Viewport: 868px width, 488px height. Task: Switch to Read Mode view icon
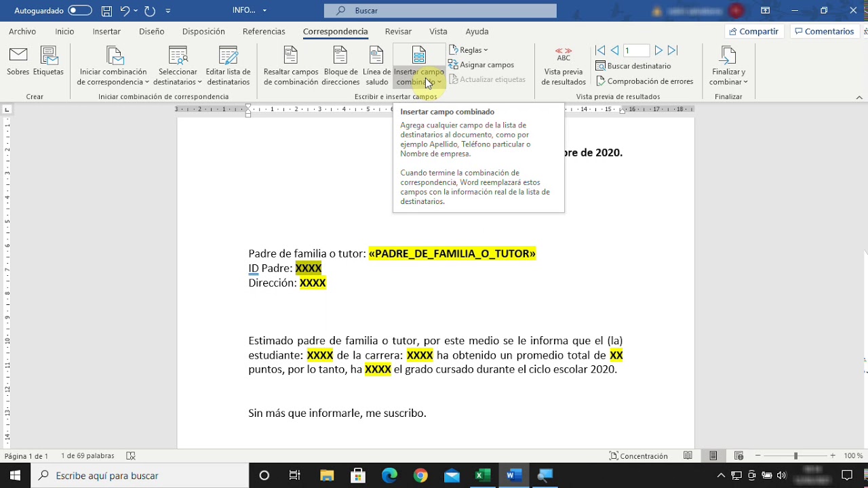tap(688, 456)
